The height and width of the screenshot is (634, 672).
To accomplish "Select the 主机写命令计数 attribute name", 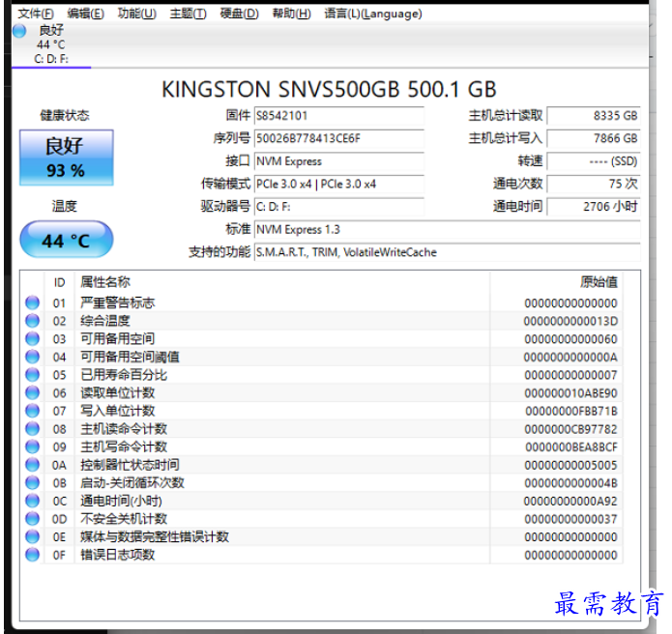I will pyautogui.click(x=124, y=447).
